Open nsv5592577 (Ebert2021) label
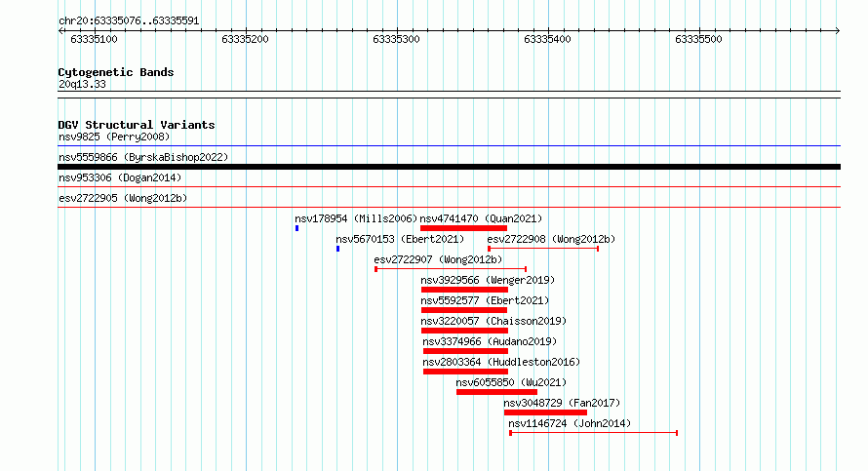The height and width of the screenshot is (471, 868). (485, 300)
